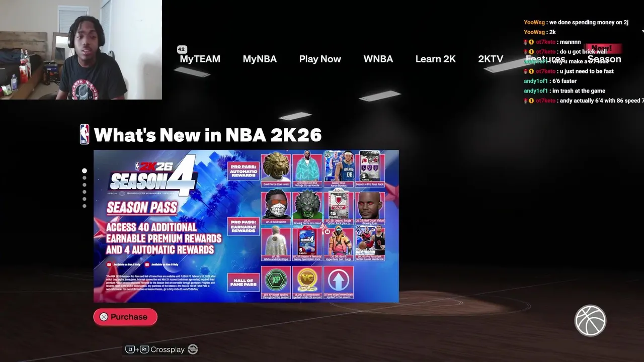
Task: Click chat message 'andy actually 6'4 with 86 speed'
Action: coord(600,101)
